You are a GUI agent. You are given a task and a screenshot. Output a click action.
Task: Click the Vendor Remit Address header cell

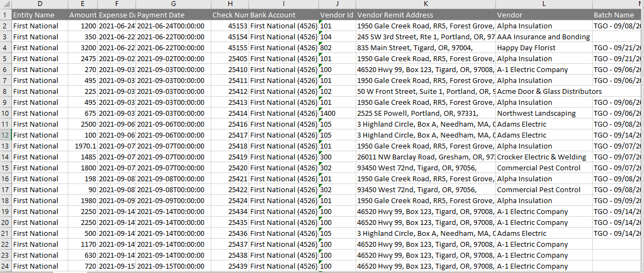point(426,15)
